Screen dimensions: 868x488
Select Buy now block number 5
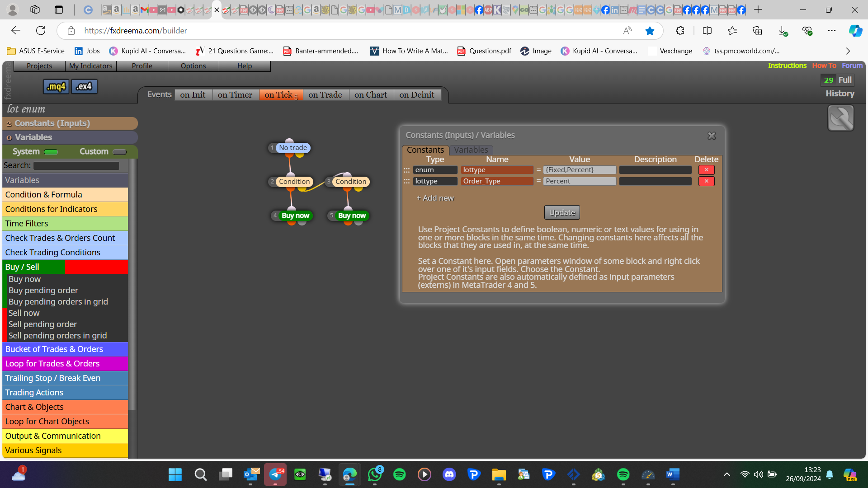point(352,216)
